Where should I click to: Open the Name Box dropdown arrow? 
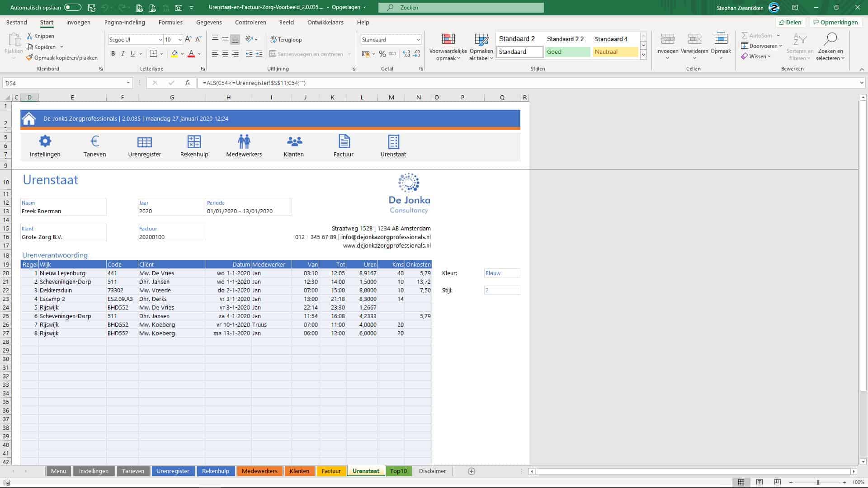click(128, 83)
